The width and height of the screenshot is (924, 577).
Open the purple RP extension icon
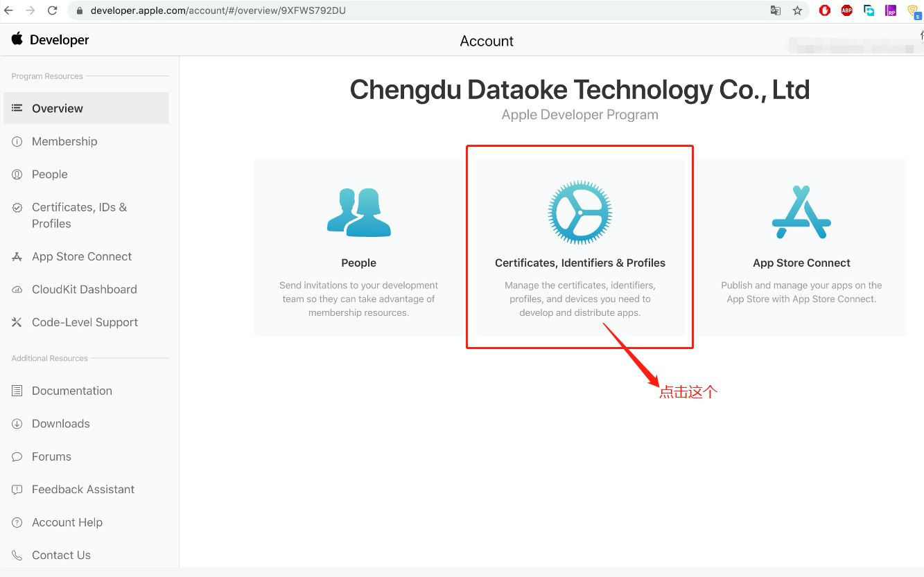[x=891, y=10]
